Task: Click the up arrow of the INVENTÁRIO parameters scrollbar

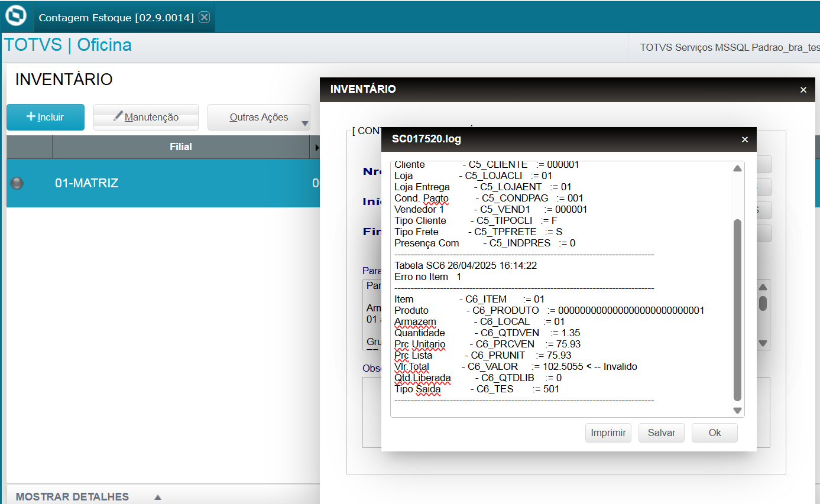Action: 763,287
